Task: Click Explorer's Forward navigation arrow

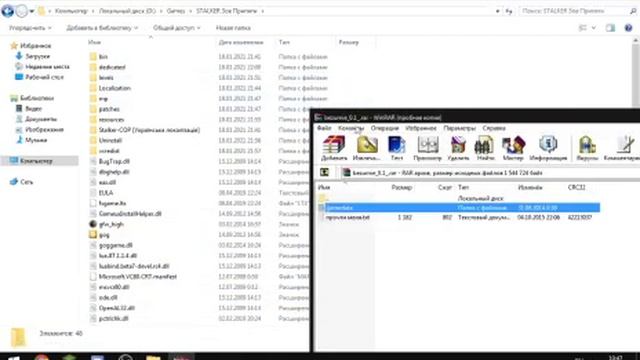Action: click(x=22, y=11)
